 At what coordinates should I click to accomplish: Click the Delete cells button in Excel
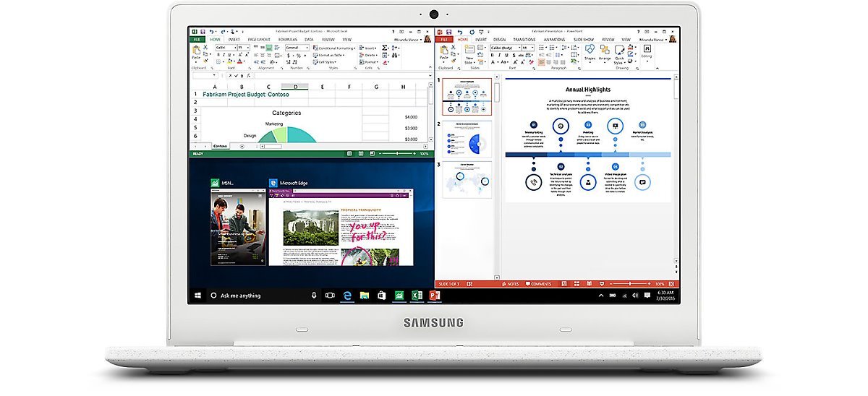tap(368, 55)
